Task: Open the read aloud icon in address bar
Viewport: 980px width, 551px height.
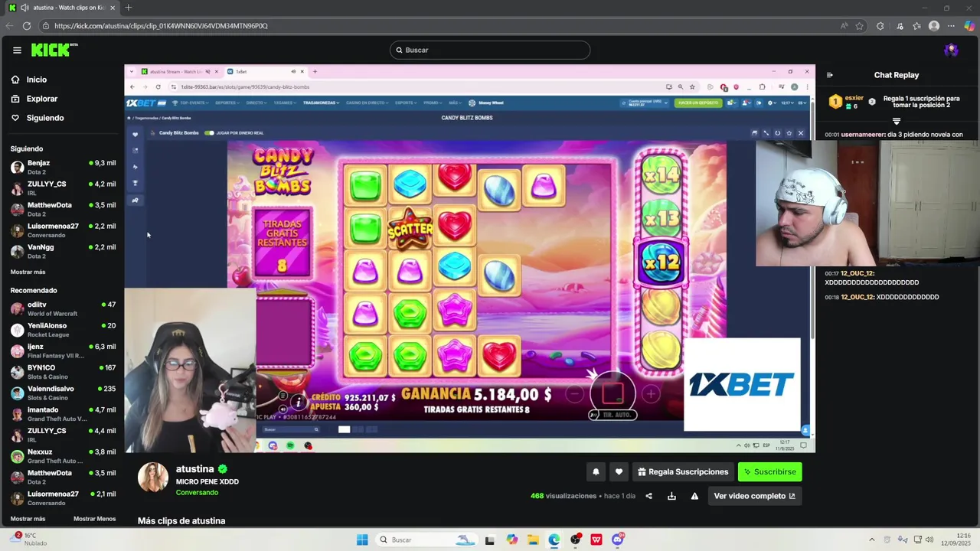Action: click(844, 26)
